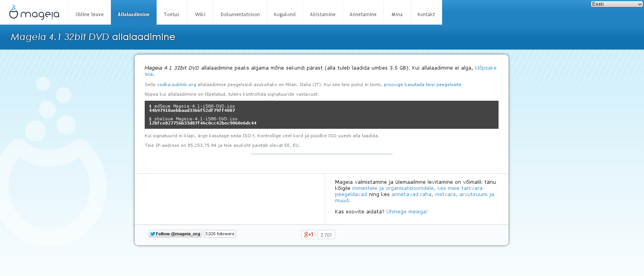Click the Mageia logo
644x276 pixels.
tap(34, 12)
